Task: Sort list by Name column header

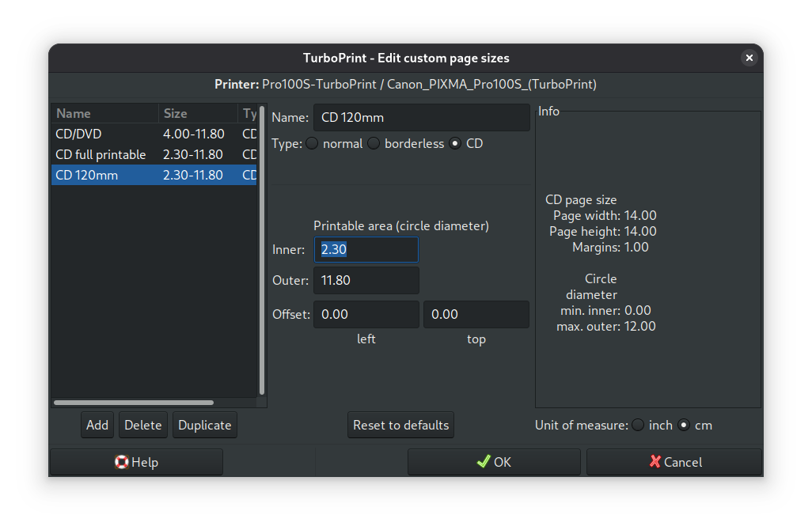Action: [104, 113]
